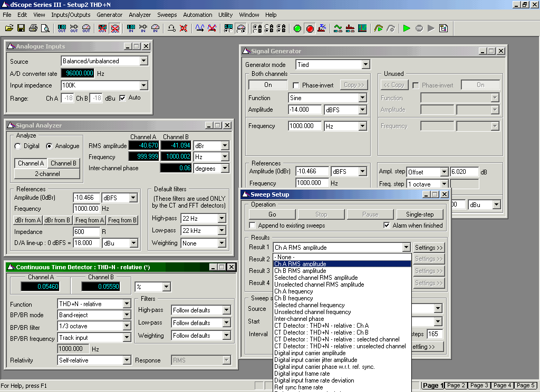540x392 pixels.
Task: Select both A and B channels icon
Action: pyautogui.click(x=281, y=28)
